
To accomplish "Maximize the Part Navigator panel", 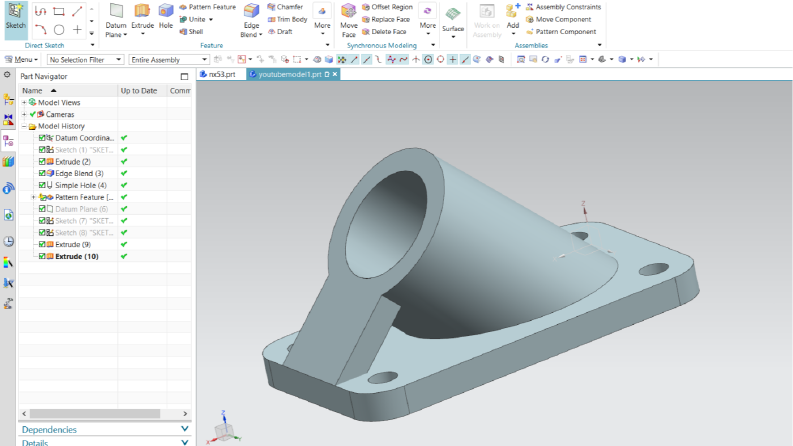I will pyautogui.click(x=184, y=76).
